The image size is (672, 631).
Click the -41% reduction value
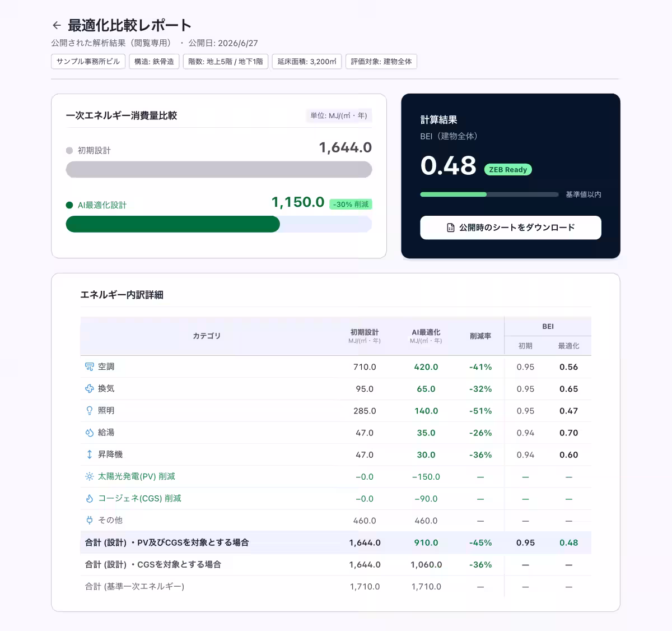[x=480, y=367]
